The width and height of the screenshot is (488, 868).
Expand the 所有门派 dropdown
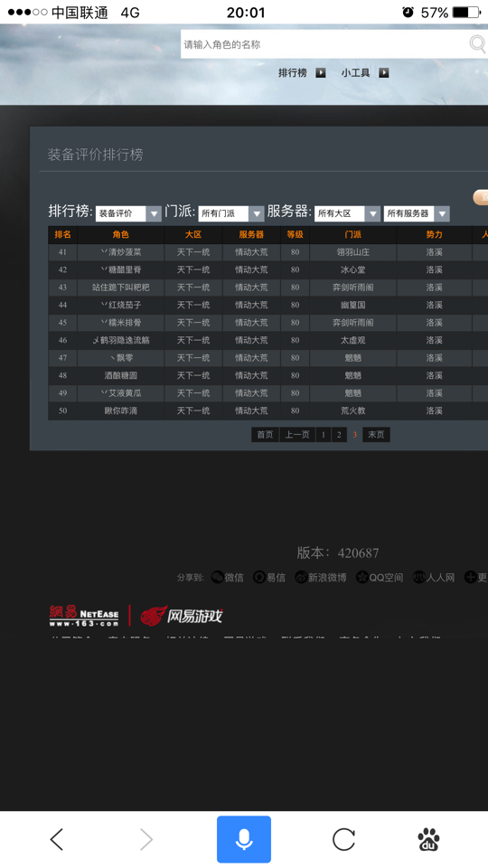pyautogui.click(x=231, y=213)
